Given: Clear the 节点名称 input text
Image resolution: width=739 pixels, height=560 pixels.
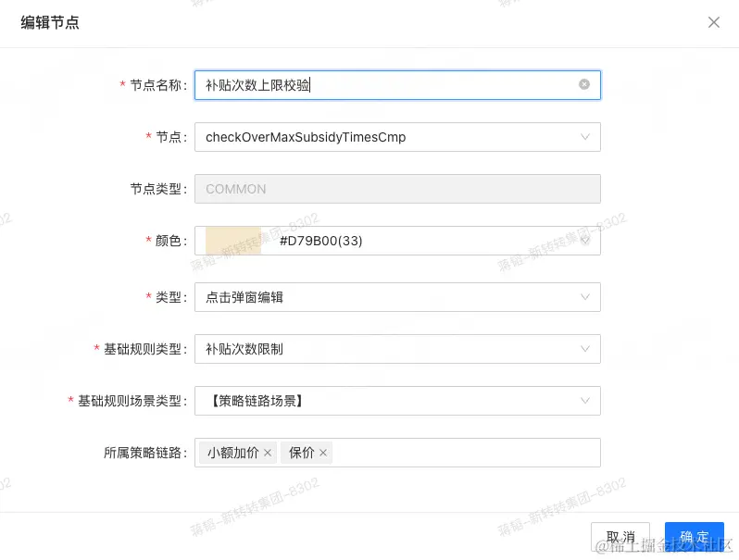Looking at the screenshot, I should [584, 84].
